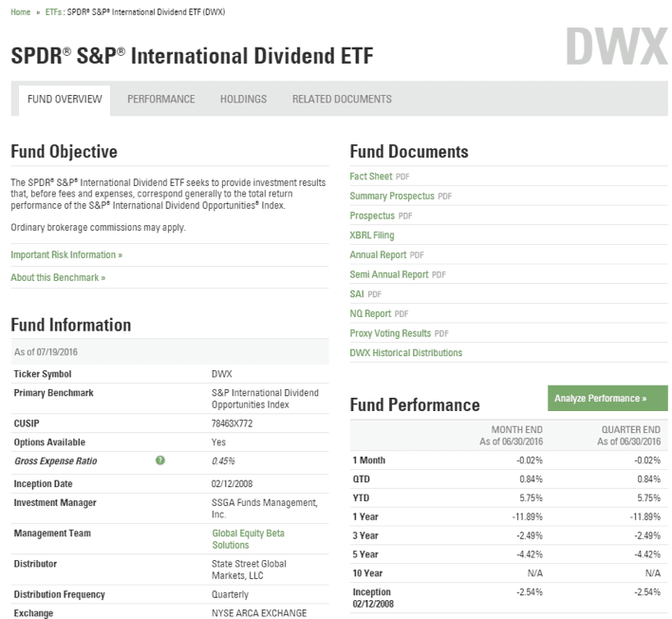Open the Related Documents tab
Image resolution: width=672 pixels, height=619 pixels.
click(342, 100)
